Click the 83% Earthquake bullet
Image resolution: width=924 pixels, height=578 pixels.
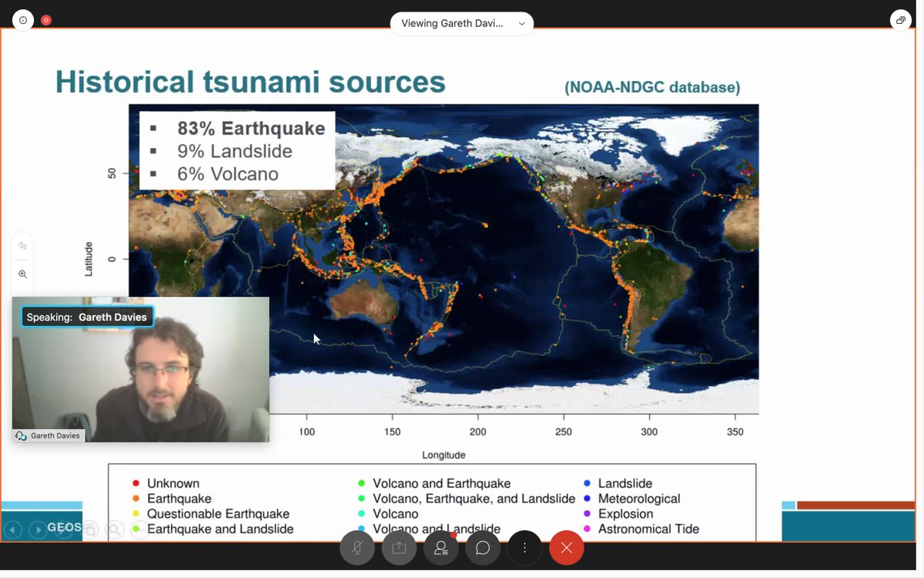[251, 128]
